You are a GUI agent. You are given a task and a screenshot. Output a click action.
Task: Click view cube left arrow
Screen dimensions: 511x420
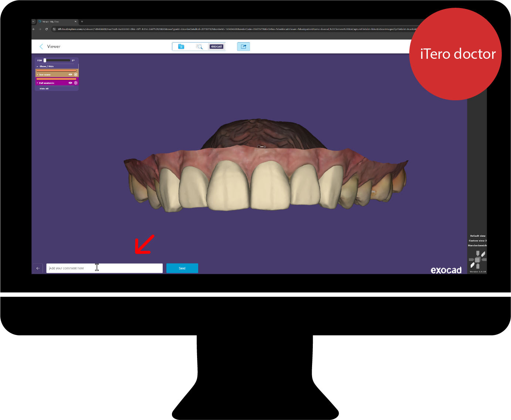[x=471, y=260]
